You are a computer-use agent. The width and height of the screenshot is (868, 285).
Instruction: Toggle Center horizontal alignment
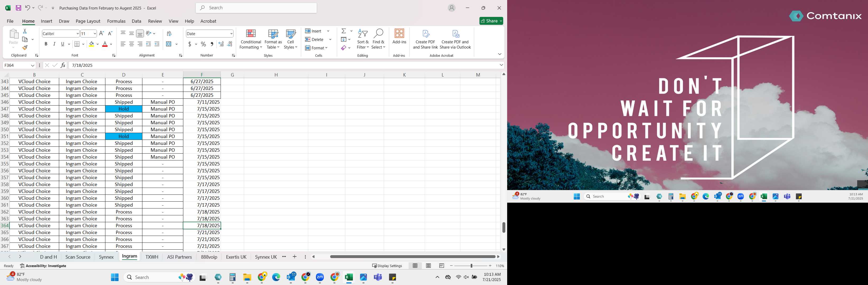click(x=131, y=44)
